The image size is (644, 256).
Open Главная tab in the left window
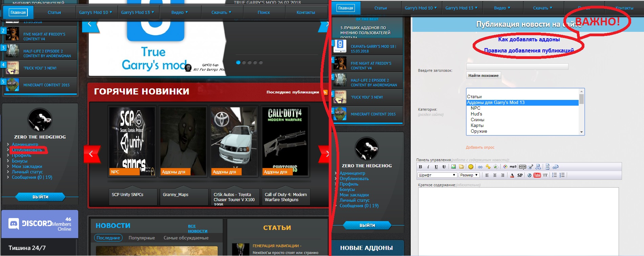(18, 13)
